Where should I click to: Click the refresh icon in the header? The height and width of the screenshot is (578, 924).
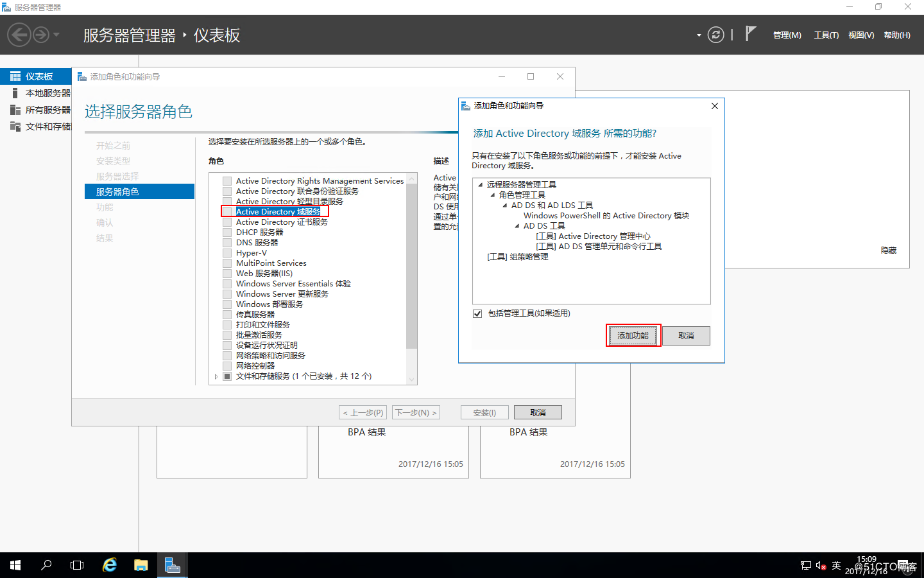coord(715,35)
